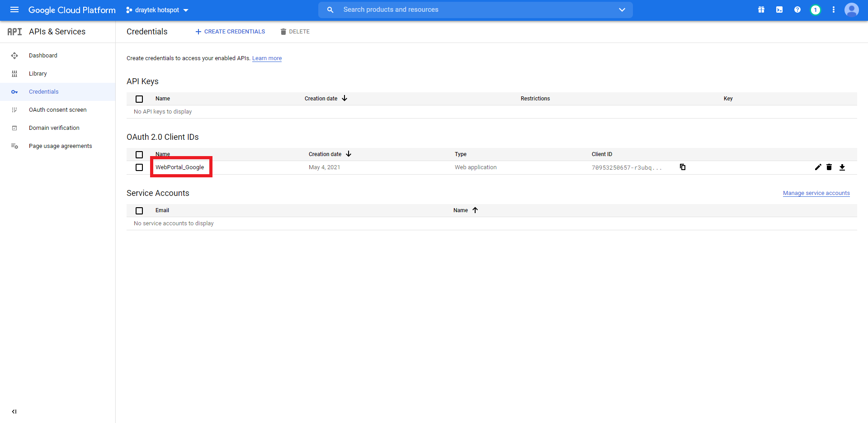Image resolution: width=868 pixels, height=423 pixels.
Task: Delete the WebPortal_Google OAuth client
Action: click(x=829, y=167)
